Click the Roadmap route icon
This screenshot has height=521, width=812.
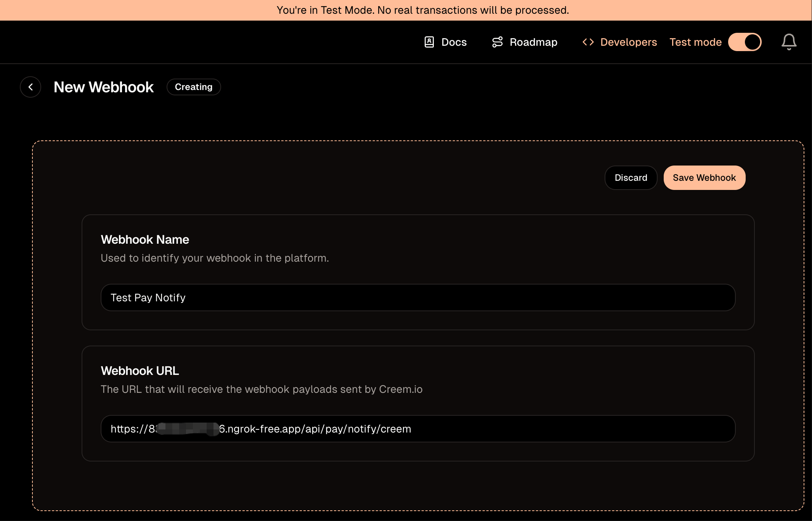(x=497, y=42)
